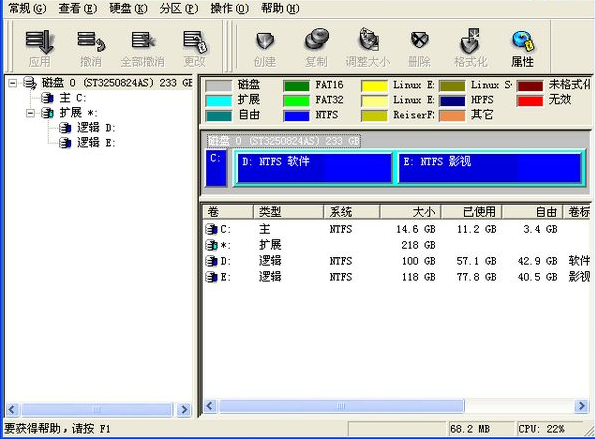Screen dimensions: 595x439
Task: Click the 应用 (Apply) toolbar icon
Action: point(39,48)
